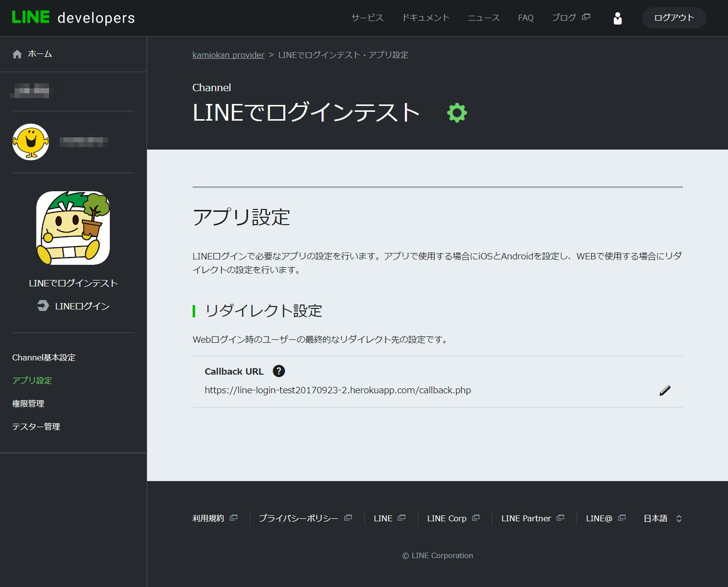Click the © LINE Corporation copyright text
The width and height of the screenshot is (728, 587).
click(x=438, y=556)
